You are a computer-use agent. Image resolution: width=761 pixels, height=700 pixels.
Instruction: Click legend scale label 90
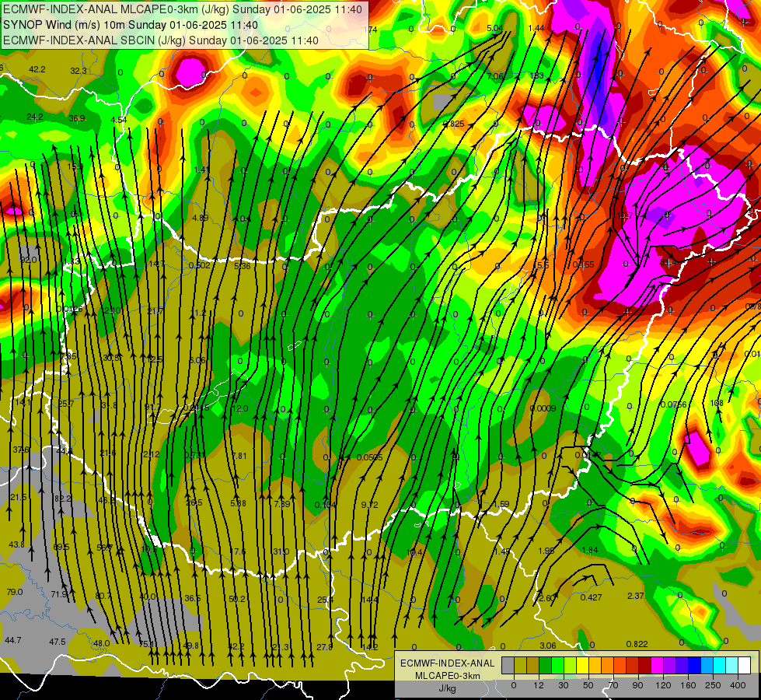(x=637, y=685)
